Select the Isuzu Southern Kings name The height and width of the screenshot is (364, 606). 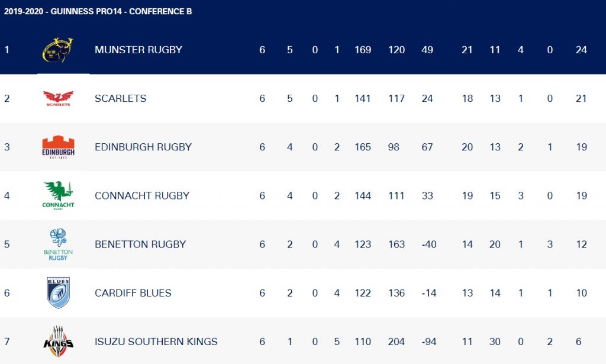pyautogui.click(x=156, y=342)
